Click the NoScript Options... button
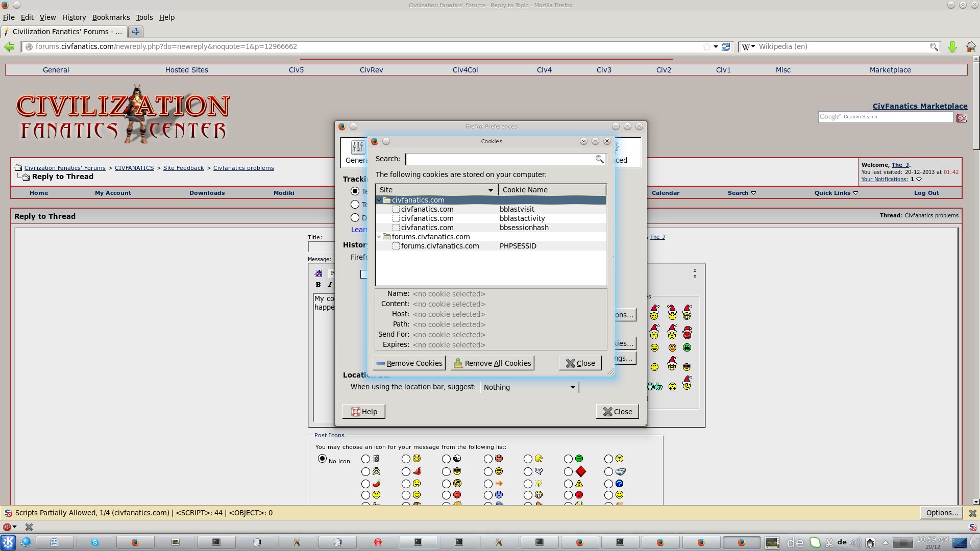Image resolution: width=980 pixels, height=551 pixels. tap(942, 513)
